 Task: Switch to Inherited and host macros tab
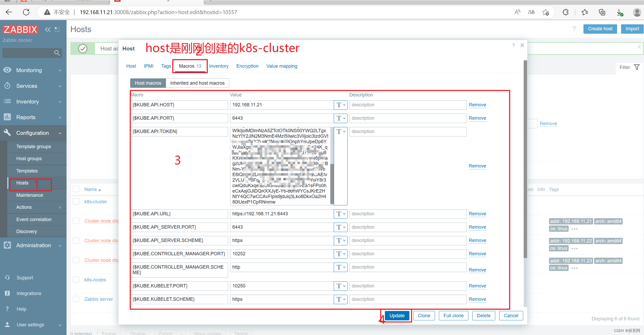197,83
